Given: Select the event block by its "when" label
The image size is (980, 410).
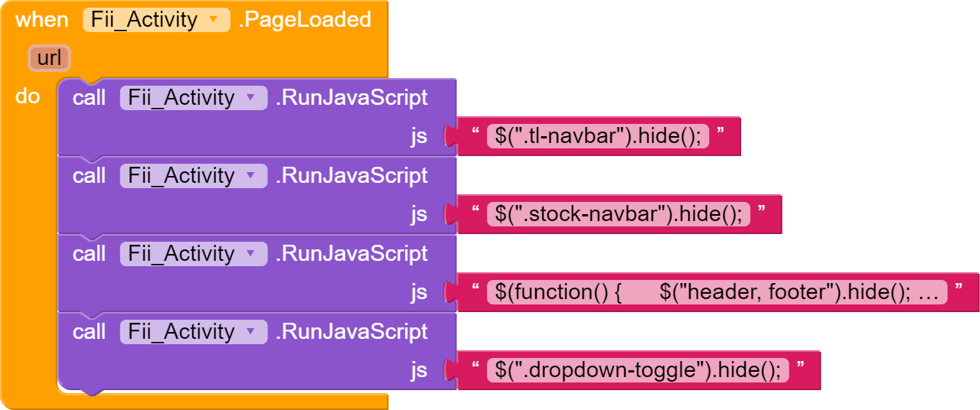Looking at the screenshot, I should (x=41, y=20).
